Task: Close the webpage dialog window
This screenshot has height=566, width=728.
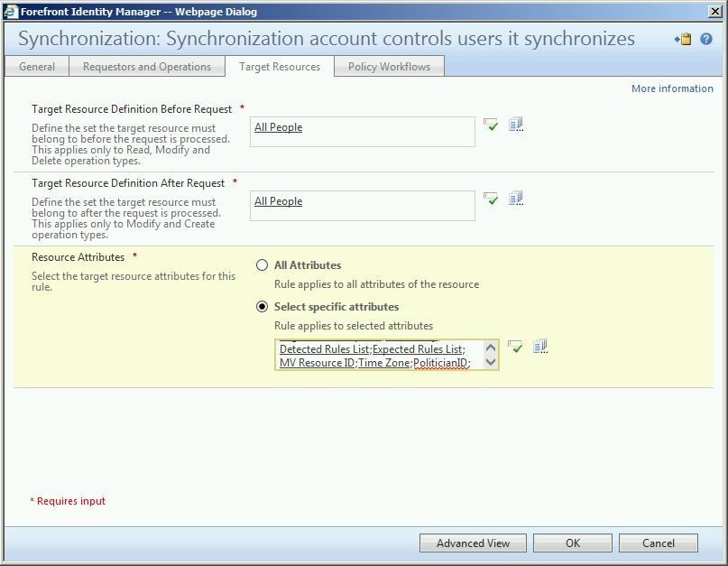Action: pos(715,12)
